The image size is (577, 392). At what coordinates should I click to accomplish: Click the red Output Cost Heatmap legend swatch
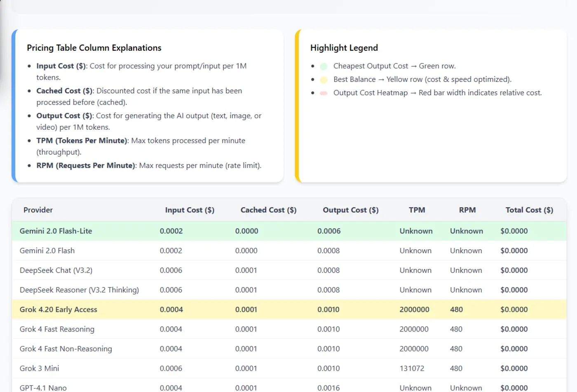[x=324, y=93]
